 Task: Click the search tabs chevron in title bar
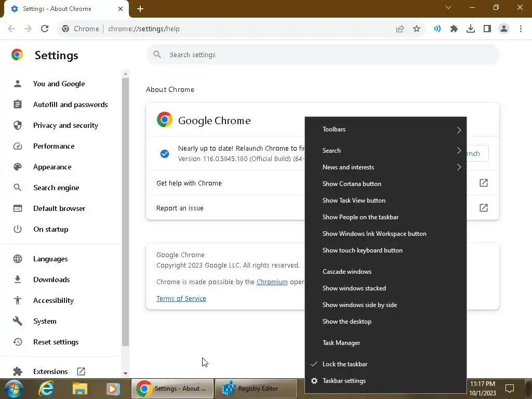click(448, 7)
